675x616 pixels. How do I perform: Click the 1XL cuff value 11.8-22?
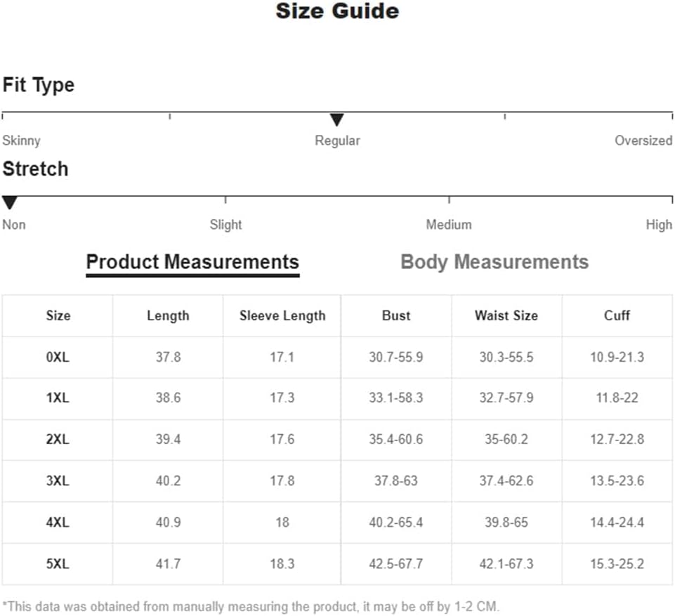pyautogui.click(x=617, y=398)
